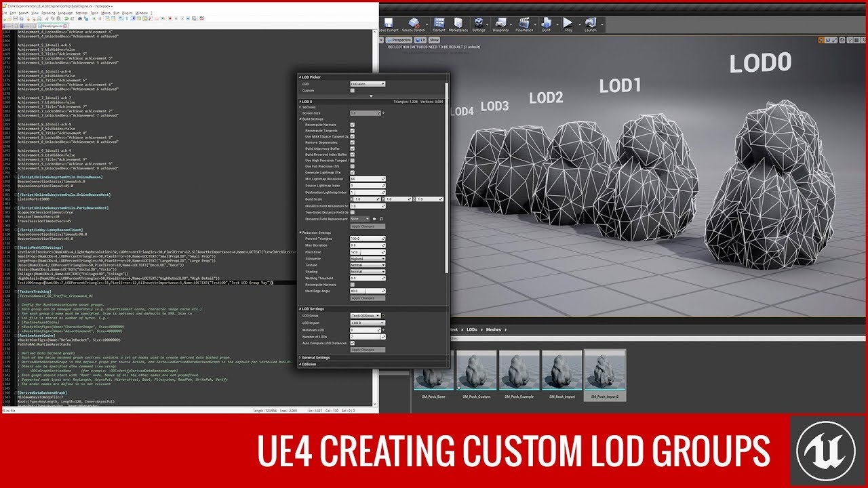Click the details panel vertical scrollbar
This screenshot has width=868, height=488.
point(447,176)
